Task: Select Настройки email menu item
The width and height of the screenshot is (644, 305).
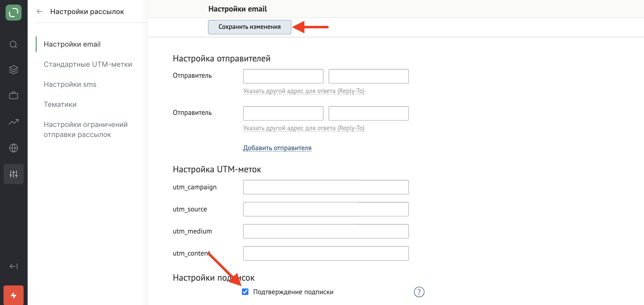Action: point(72,44)
